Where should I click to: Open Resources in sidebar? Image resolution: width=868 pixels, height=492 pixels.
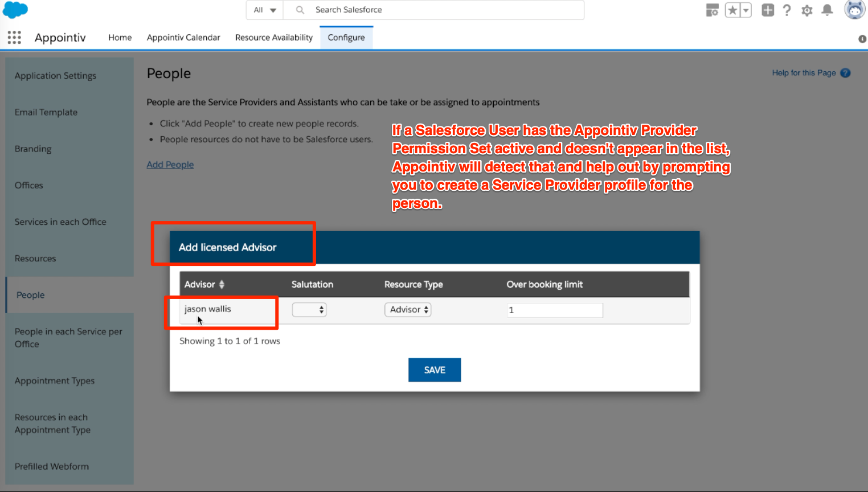point(69,259)
